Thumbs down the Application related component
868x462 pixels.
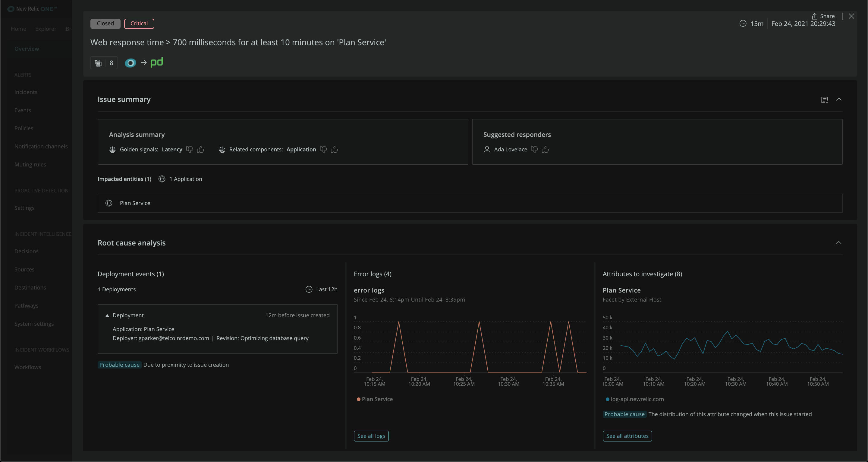(x=323, y=149)
